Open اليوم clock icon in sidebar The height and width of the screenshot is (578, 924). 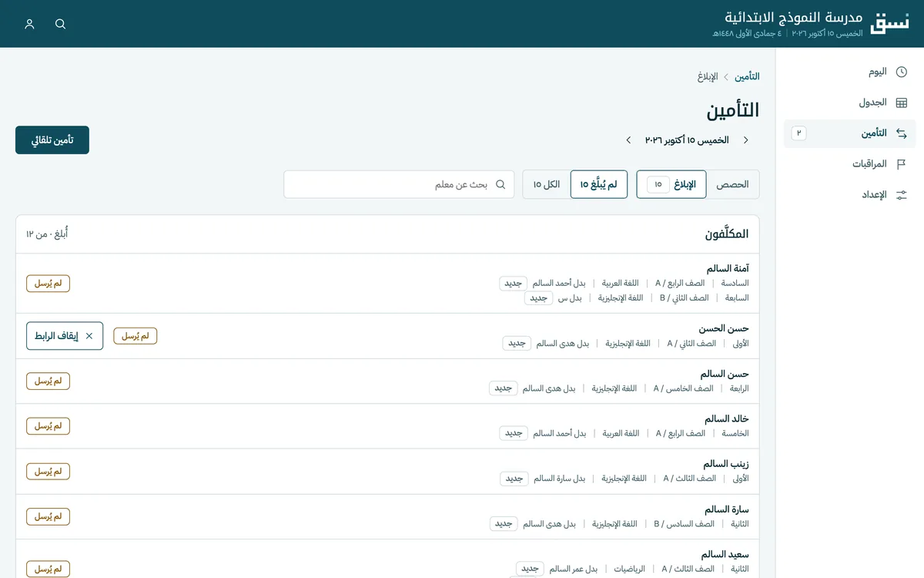pyautogui.click(x=902, y=72)
